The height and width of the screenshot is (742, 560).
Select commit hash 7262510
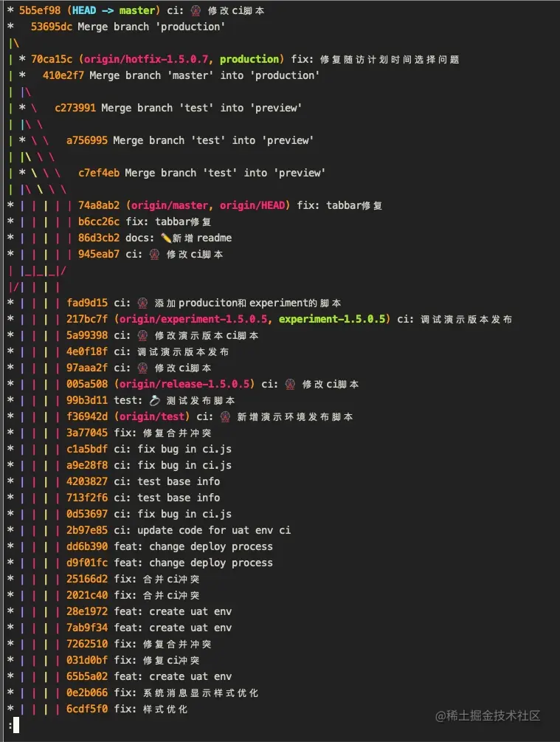87,644
